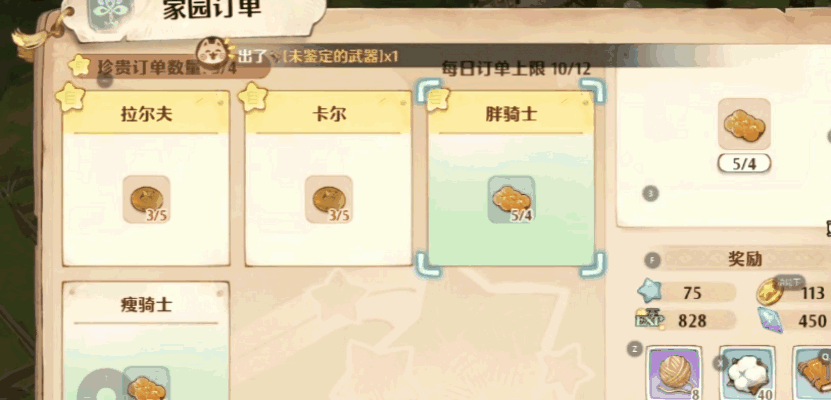Click the EXP reward icon

point(649,319)
